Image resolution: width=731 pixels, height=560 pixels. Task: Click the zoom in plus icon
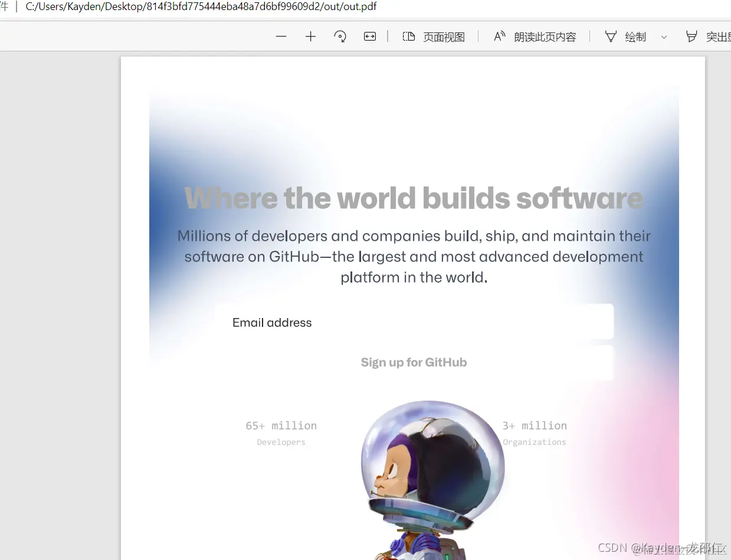coord(311,37)
